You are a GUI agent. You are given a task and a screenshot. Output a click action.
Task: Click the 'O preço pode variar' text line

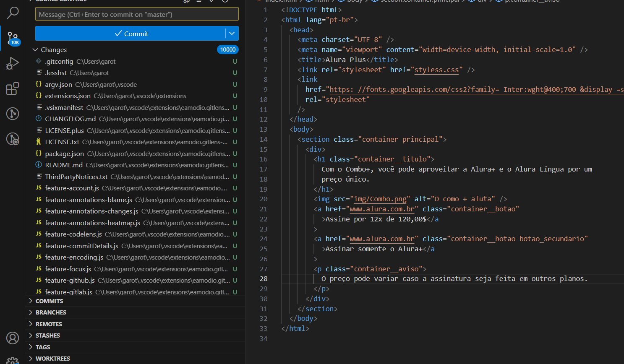(454, 278)
